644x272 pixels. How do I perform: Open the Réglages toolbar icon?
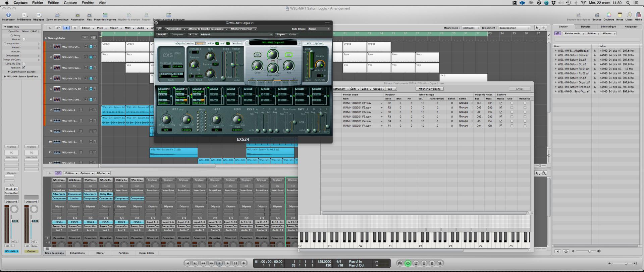tap(39, 15)
